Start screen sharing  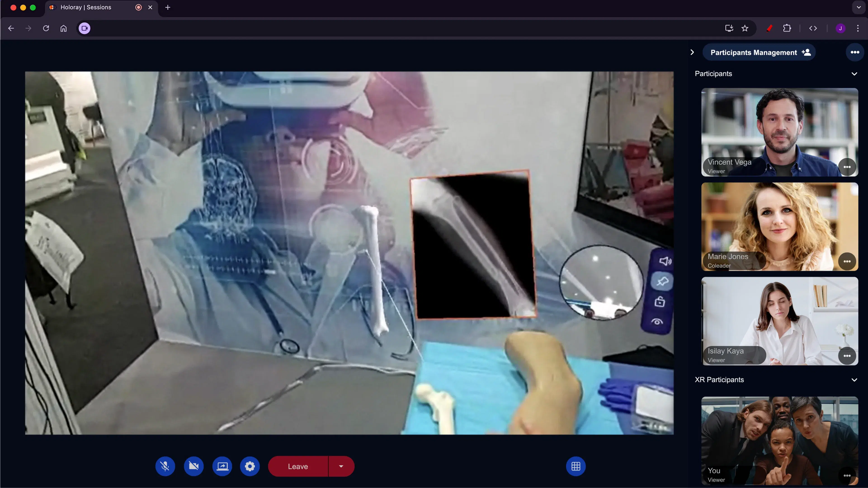click(x=222, y=466)
